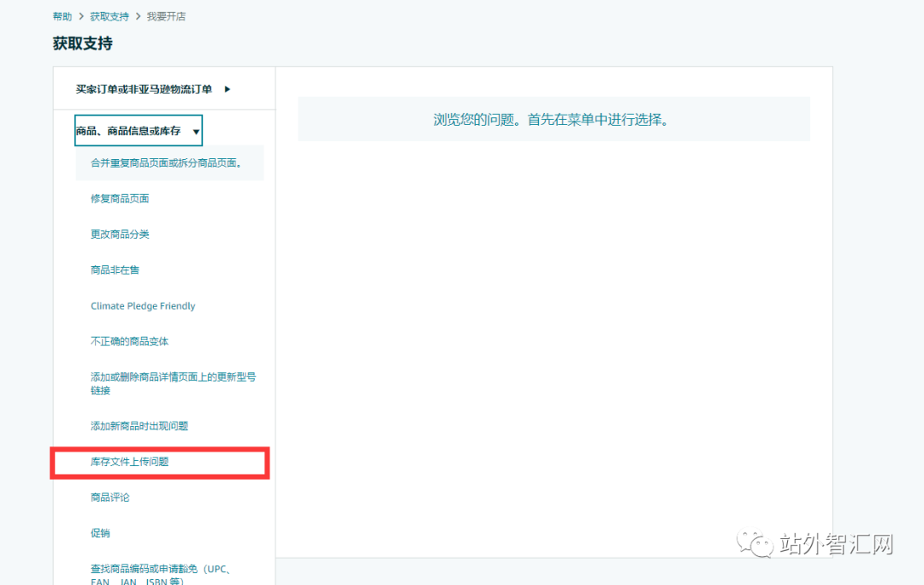Select 修复商品页面 menu item
The height and width of the screenshot is (585, 924).
pos(120,198)
